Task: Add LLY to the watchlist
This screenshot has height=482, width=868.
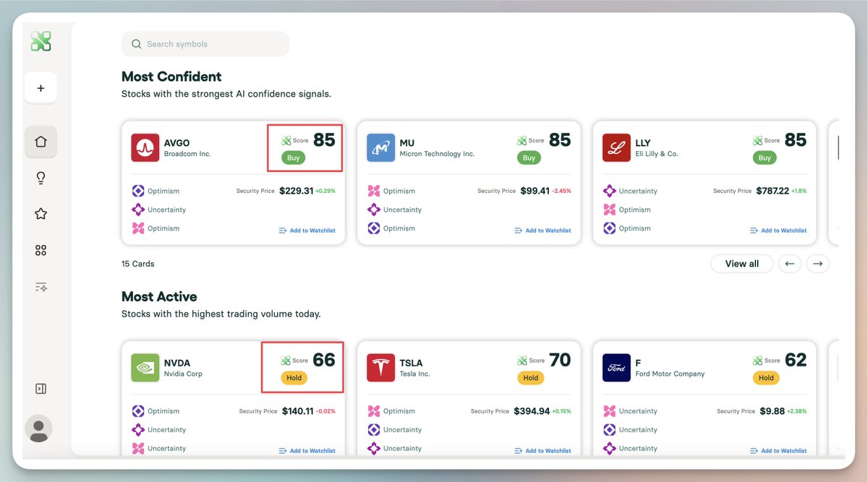Action: click(778, 231)
